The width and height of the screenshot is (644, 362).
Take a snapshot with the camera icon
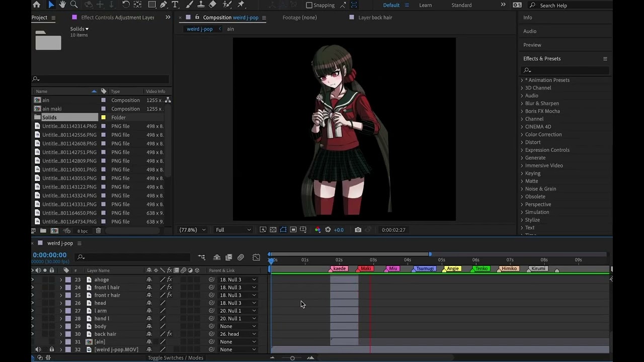click(x=358, y=230)
